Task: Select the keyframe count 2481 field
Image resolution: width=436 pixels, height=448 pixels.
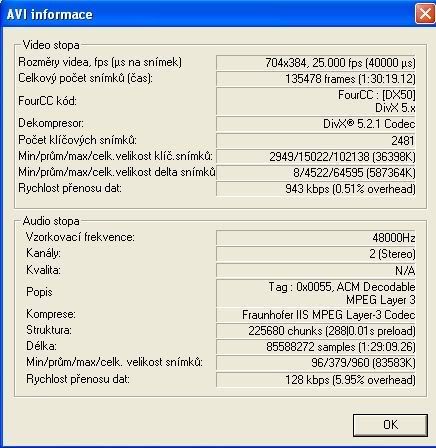Action: (x=316, y=141)
